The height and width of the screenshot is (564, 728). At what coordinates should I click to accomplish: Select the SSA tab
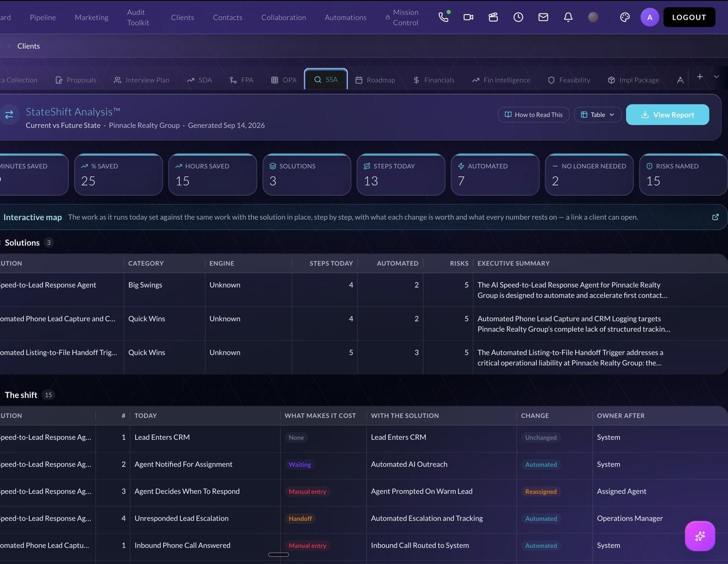coord(326,80)
